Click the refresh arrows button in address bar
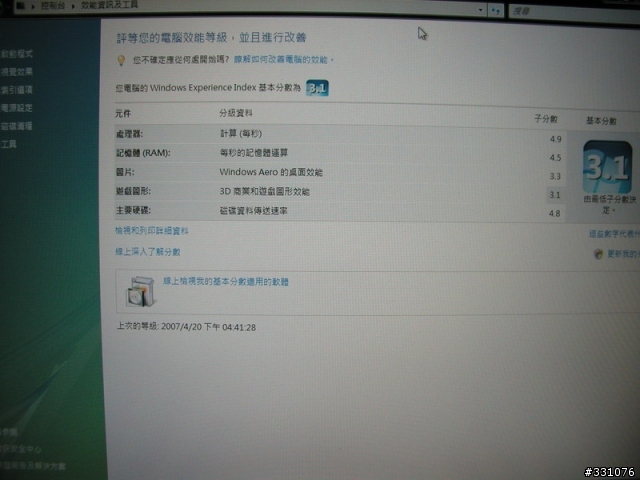This screenshot has height=480, width=640. point(496,11)
